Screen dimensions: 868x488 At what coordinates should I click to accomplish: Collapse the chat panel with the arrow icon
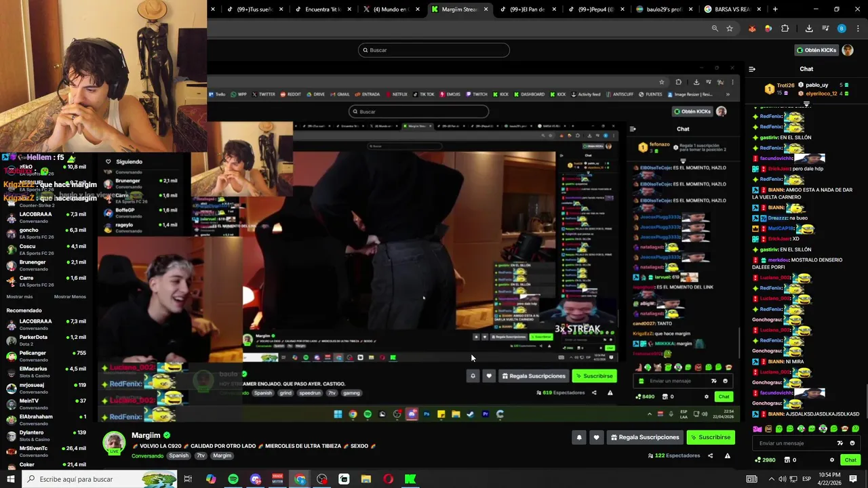[751, 69]
